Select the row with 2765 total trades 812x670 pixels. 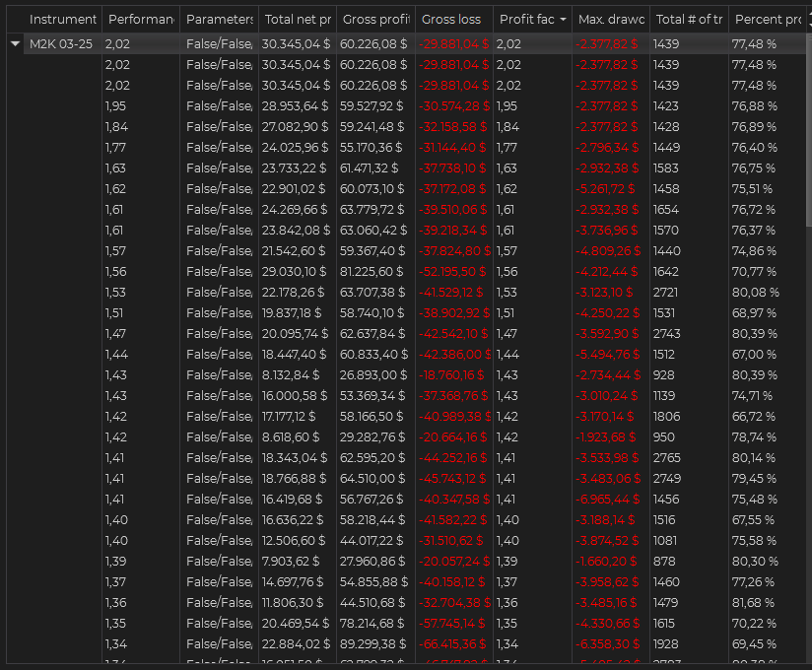click(666, 458)
